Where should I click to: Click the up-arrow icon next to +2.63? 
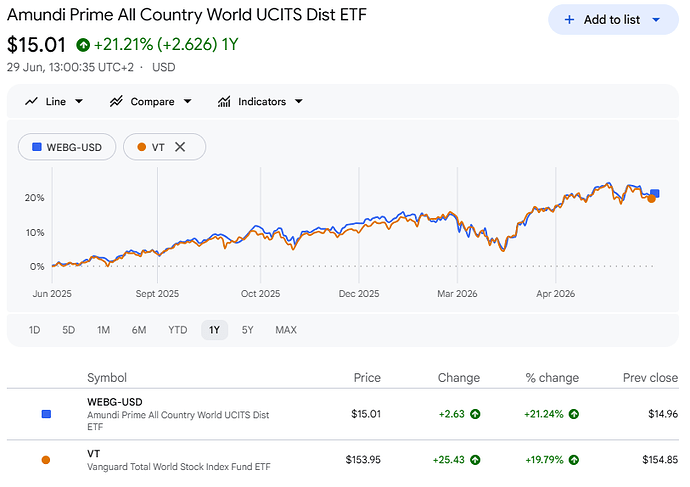click(x=475, y=414)
